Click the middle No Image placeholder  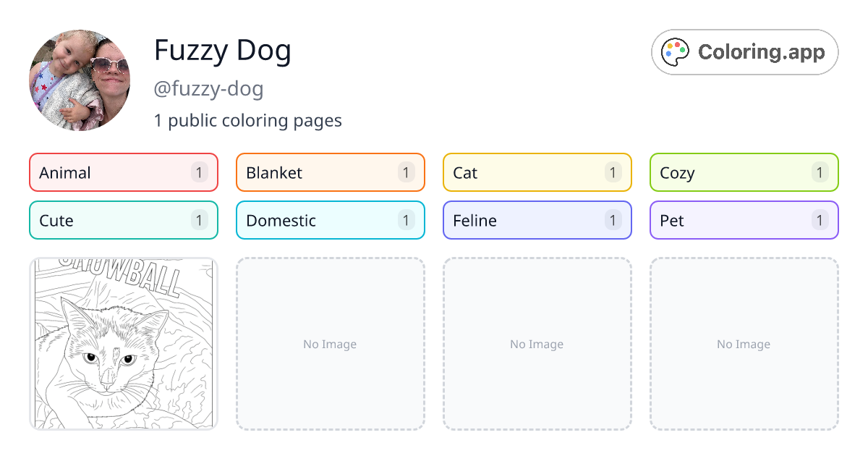(x=537, y=344)
